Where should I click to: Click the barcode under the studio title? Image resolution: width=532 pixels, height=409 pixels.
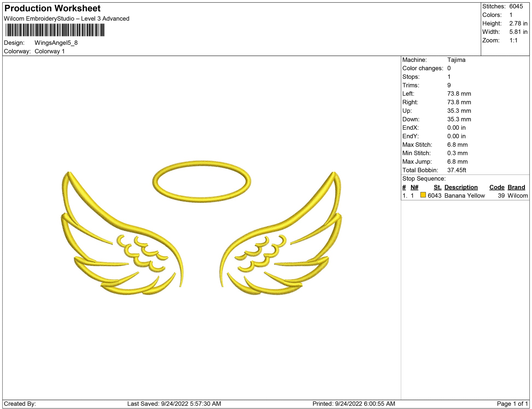pos(55,30)
